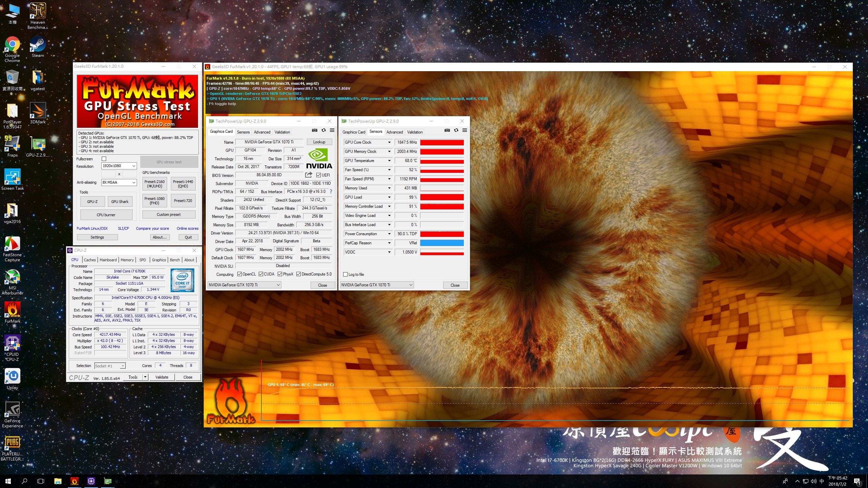
Task: Toggle the OpenCL checkbox in GPU-Z
Action: click(239, 274)
